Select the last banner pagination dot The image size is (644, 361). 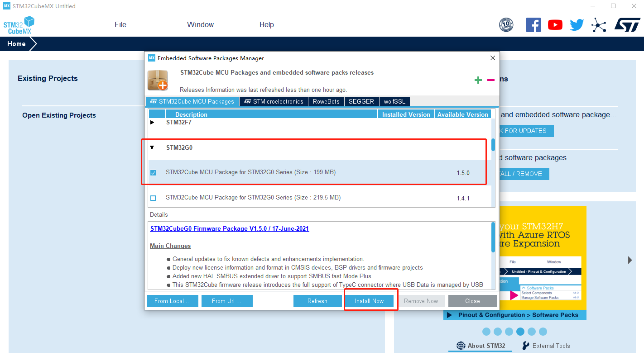(543, 332)
